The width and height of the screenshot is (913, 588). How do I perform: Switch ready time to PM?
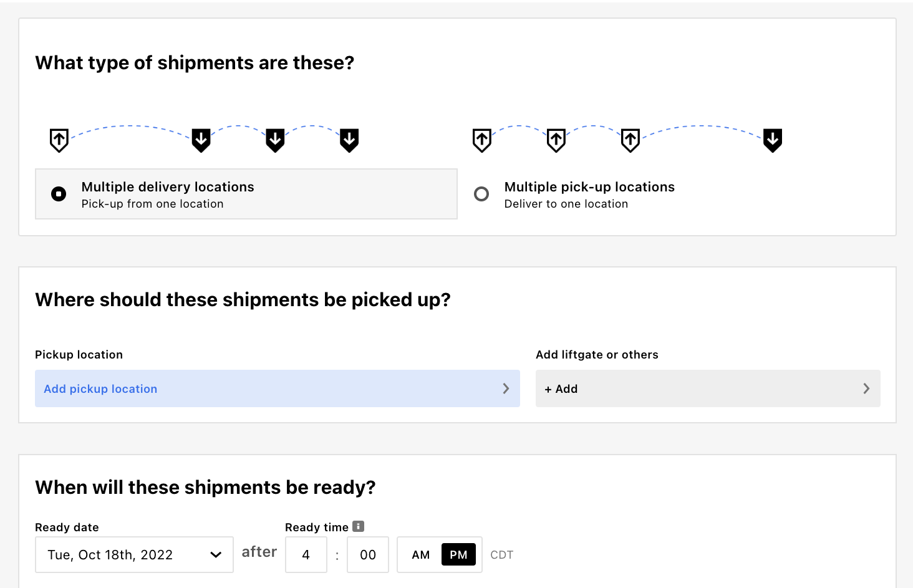(458, 555)
